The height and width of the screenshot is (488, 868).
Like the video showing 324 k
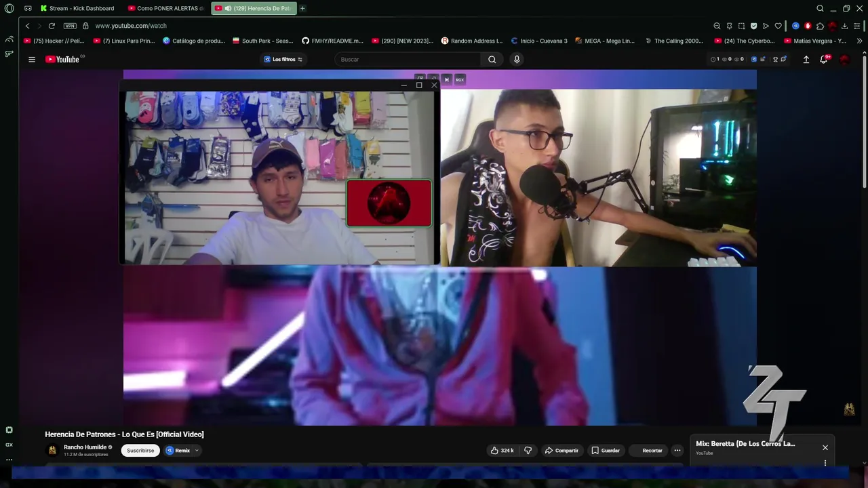(x=502, y=450)
